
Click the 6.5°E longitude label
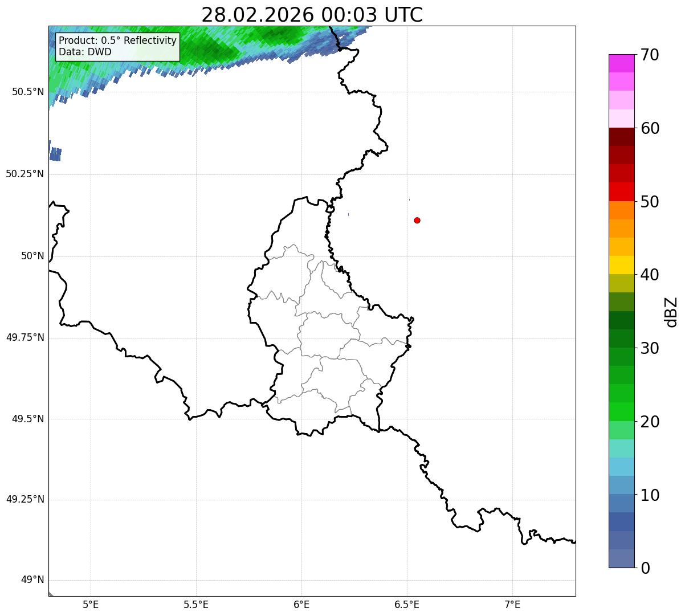coord(407,605)
